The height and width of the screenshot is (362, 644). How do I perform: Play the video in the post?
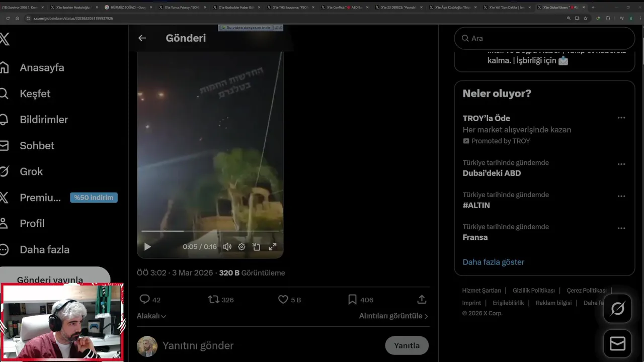[x=147, y=247]
